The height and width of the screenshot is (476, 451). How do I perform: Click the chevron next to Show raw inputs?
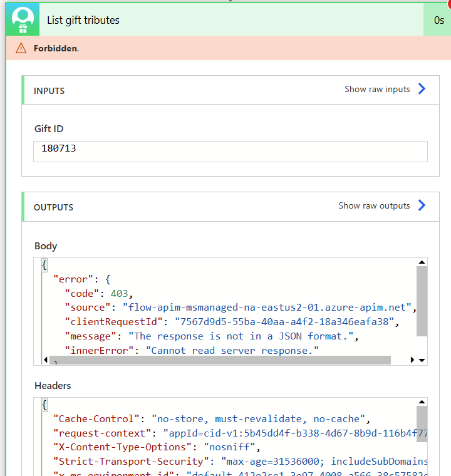pyautogui.click(x=422, y=89)
